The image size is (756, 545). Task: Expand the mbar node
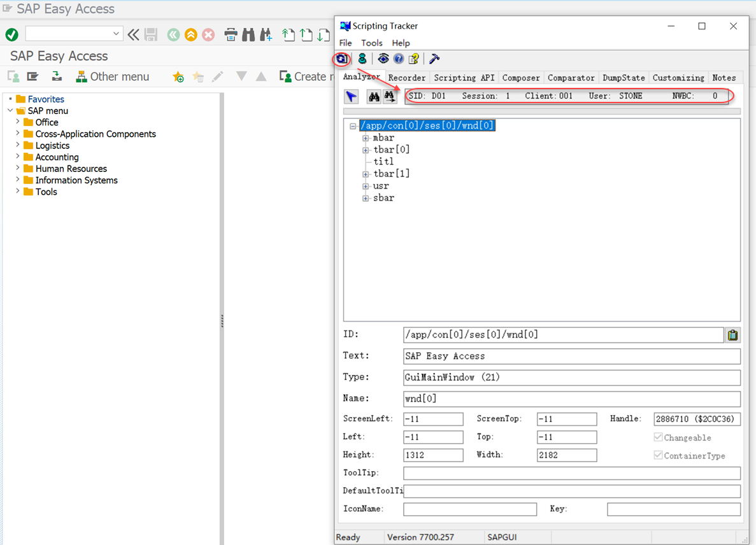[x=366, y=138]
